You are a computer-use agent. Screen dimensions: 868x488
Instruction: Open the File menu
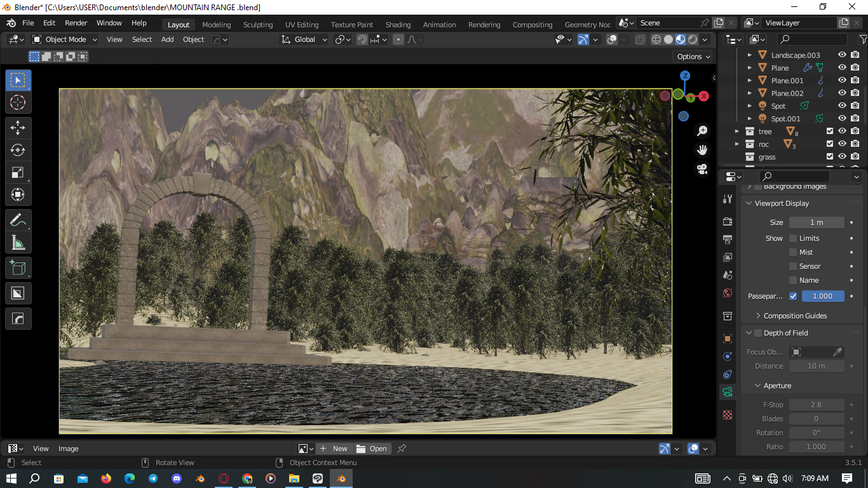[x=28, y=23]
